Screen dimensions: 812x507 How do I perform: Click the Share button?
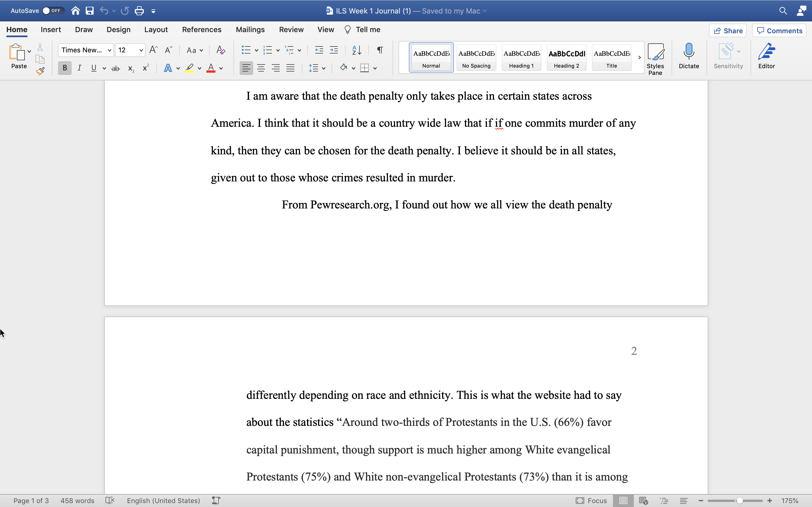(x=728, y=30)
